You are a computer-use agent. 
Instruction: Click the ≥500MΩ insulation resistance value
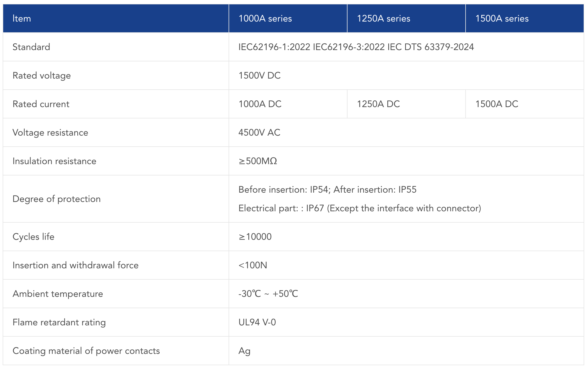coord(258,161)
